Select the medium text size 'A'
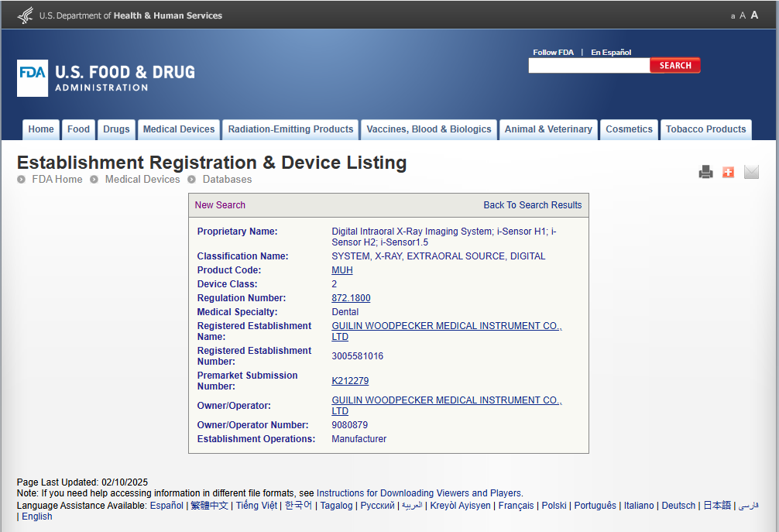Screen dimensions: 779x532 743,15
